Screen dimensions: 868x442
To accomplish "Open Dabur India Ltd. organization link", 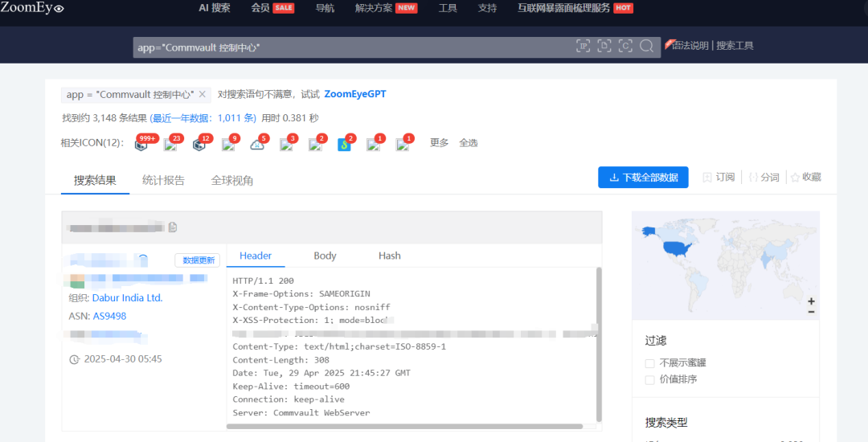I will pos(127,297).
